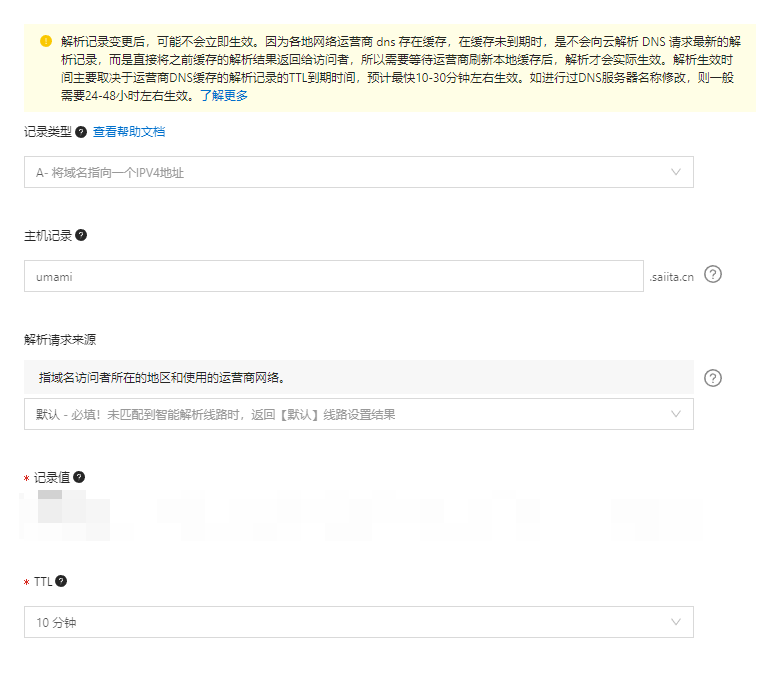
Task: Open the 了解更多 link in the notice
Action: [x=224, y=96]
